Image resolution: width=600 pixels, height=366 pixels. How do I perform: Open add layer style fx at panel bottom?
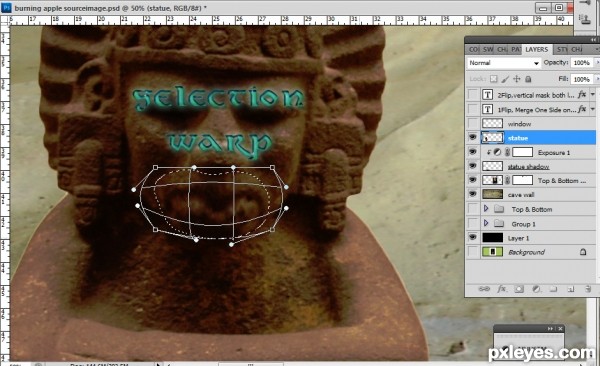[x=501, y=289]
